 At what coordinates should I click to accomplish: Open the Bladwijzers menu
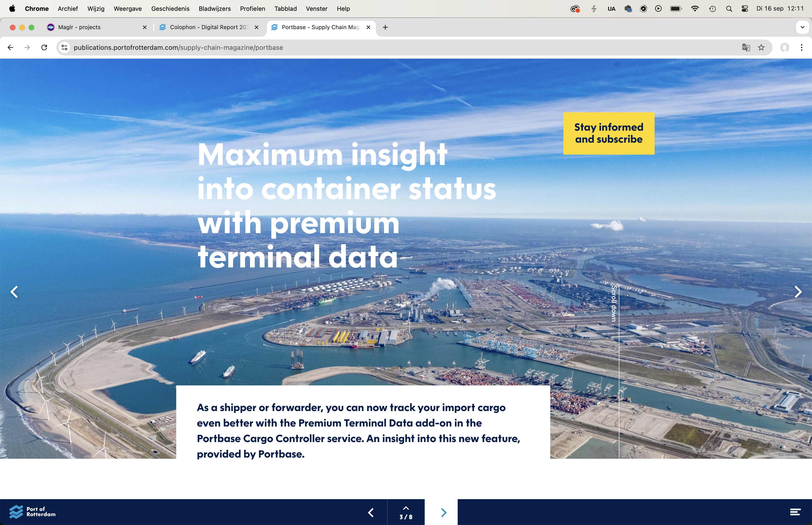214,8
